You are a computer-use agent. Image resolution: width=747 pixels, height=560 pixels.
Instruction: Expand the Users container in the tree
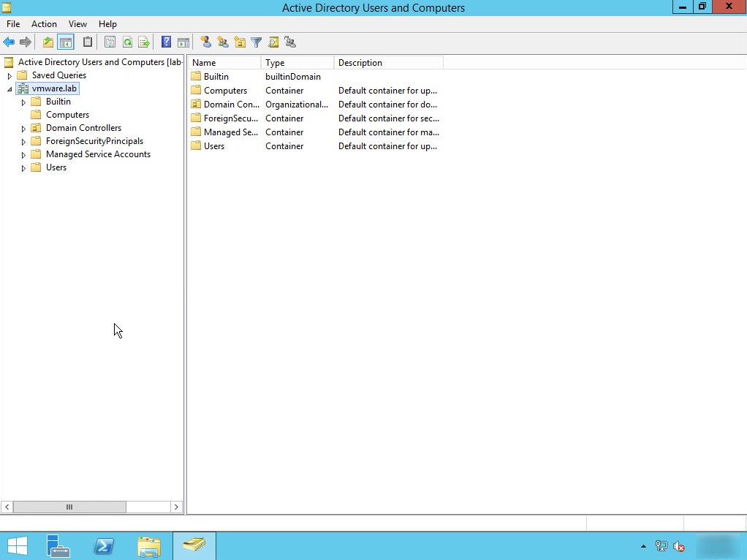[23, 167]
